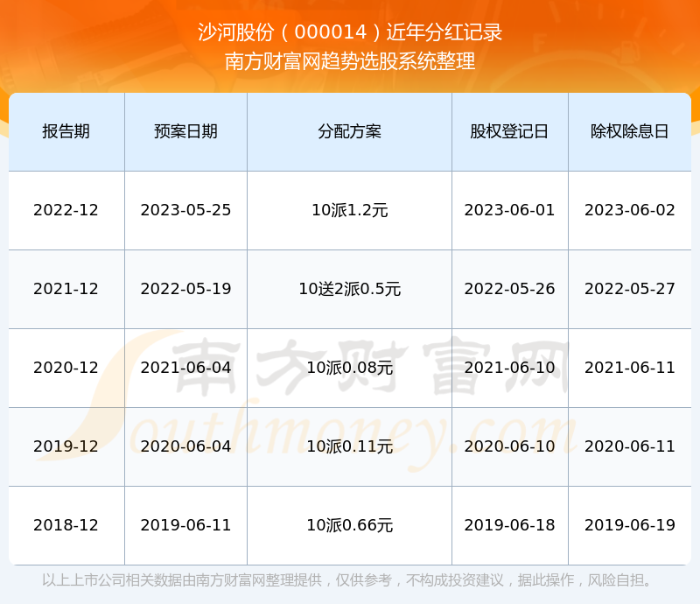Screen dimensions: 700x604
Task: Click proposal date 2020-06-04
Action: (x=185, y=446)
